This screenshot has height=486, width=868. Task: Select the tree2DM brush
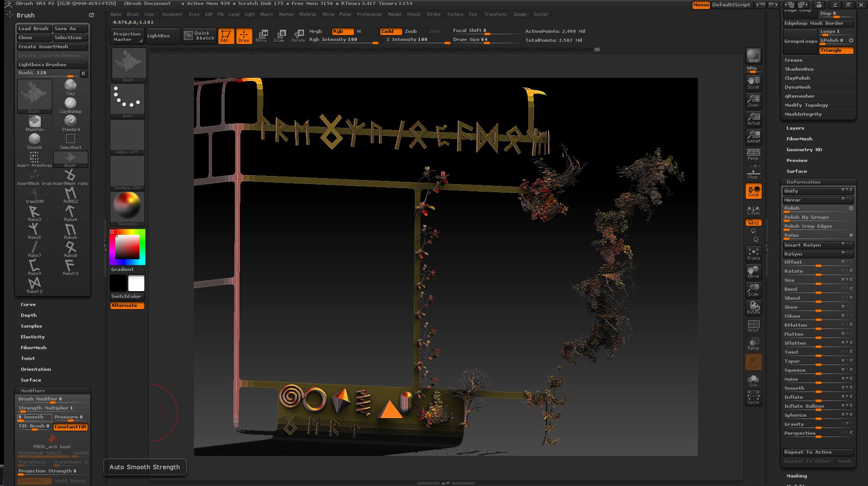35,195
